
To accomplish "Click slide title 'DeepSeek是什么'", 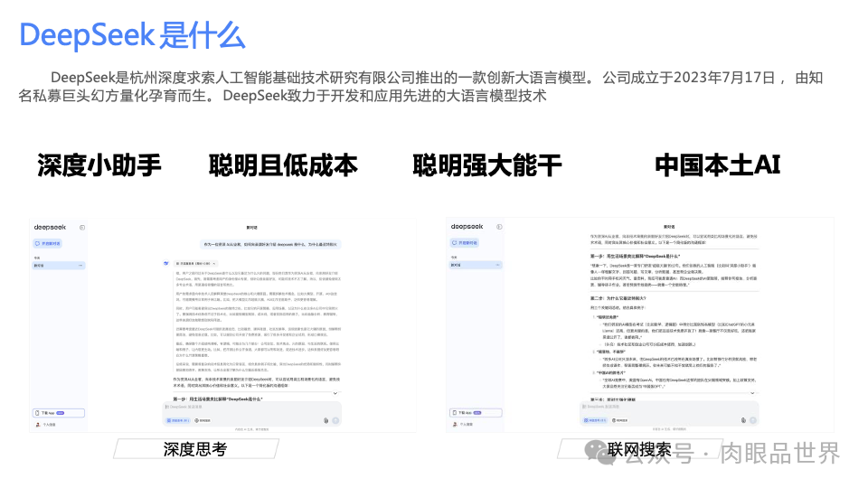I will click(x=132, y=35).
